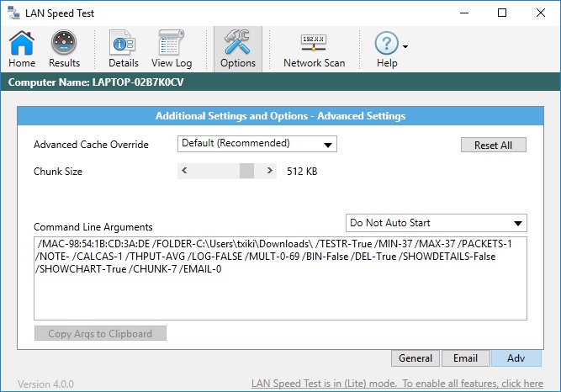Click the Help question mark icon
Image resolution: width=561 pixels, height=392 pixels.
point(386,44)
